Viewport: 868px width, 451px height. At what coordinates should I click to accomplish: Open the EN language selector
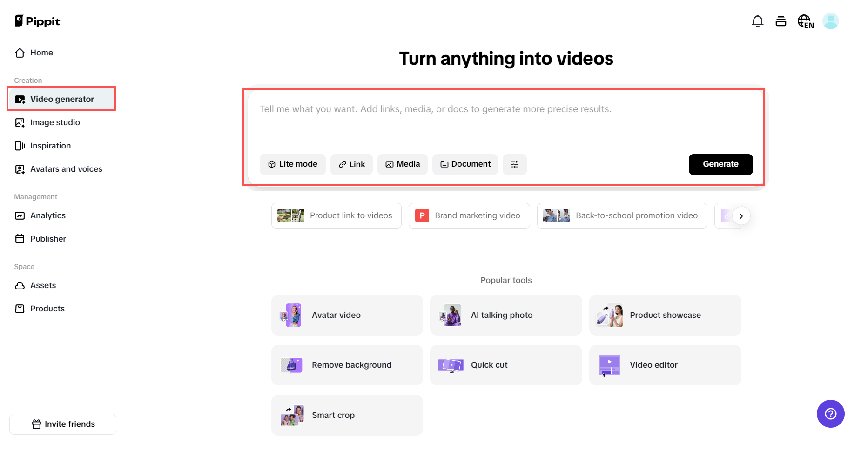(806, 21)
